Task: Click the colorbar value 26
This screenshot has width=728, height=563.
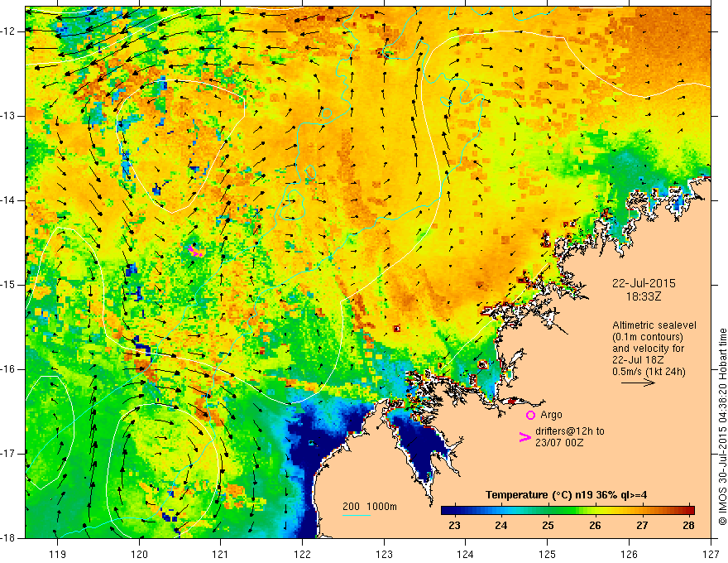Action: click(595, 526)
